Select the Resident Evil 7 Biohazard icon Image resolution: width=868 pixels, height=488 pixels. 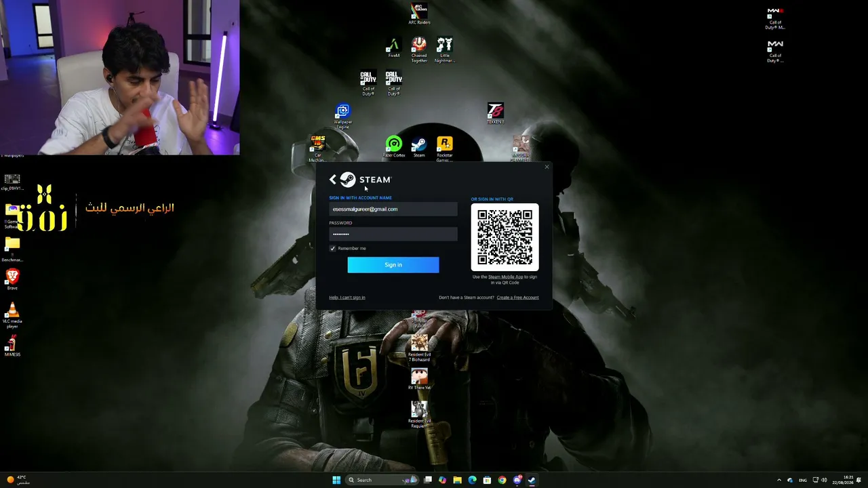click(x=419, y=348)
